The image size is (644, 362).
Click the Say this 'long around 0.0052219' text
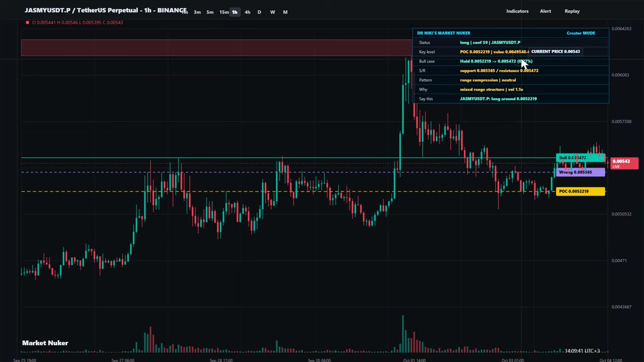tap(498, 99)
